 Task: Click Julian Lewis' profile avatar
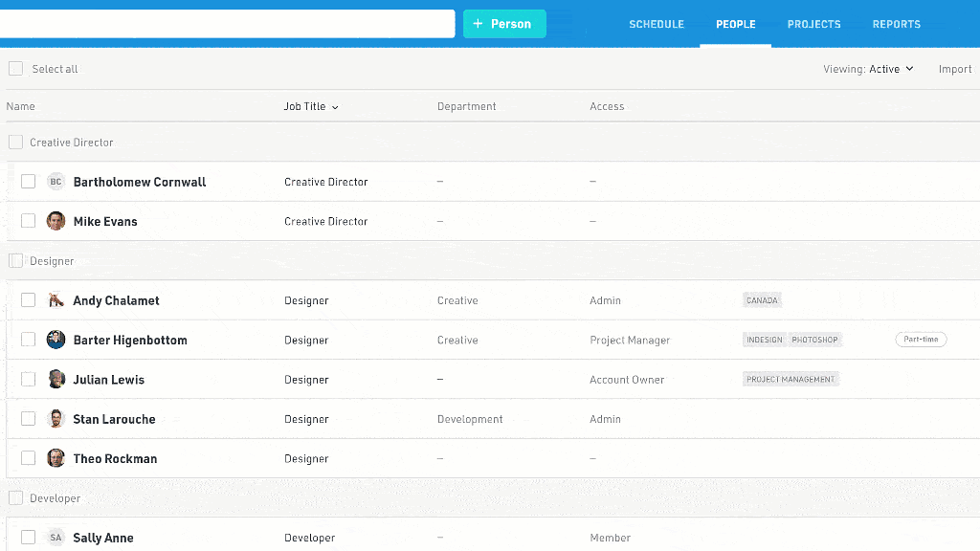56,380
